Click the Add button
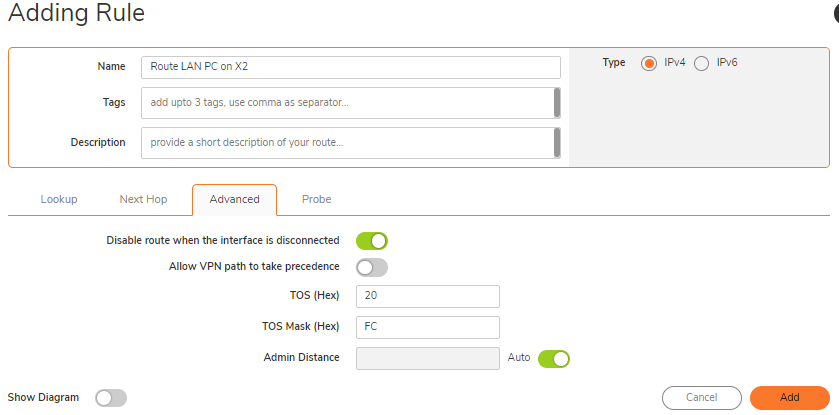 pos(790,397)
